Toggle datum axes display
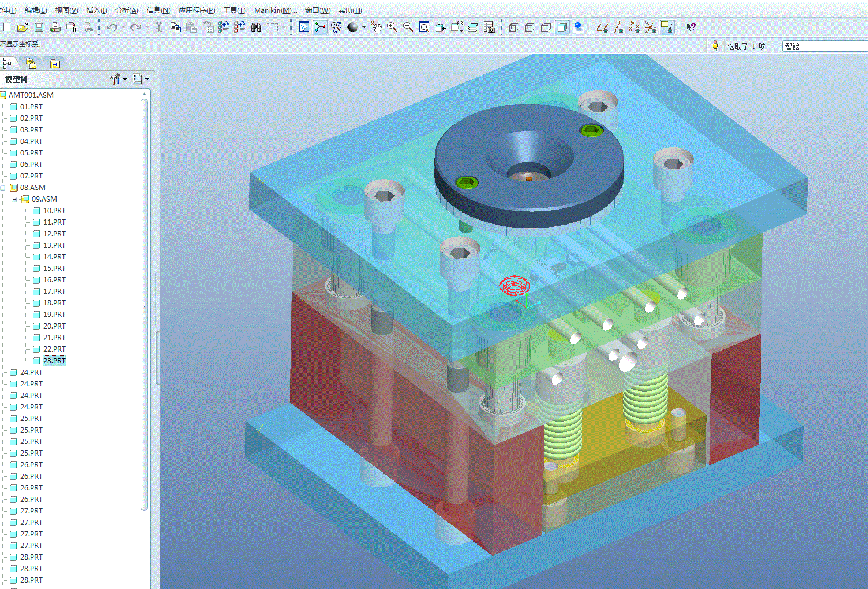 pyautogui.click(x=618, y=27)
